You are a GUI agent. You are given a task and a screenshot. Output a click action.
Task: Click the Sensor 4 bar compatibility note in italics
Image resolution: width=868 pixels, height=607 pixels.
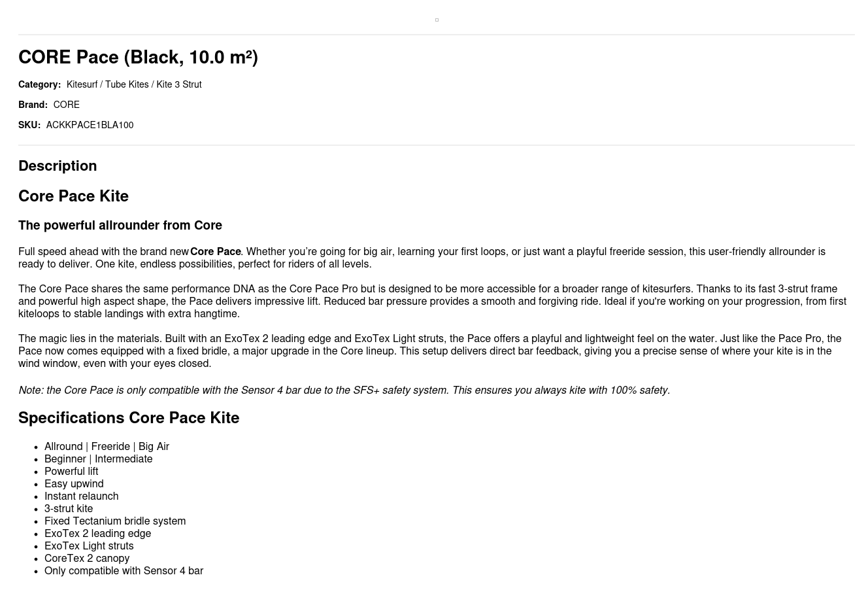click(344, 390)
